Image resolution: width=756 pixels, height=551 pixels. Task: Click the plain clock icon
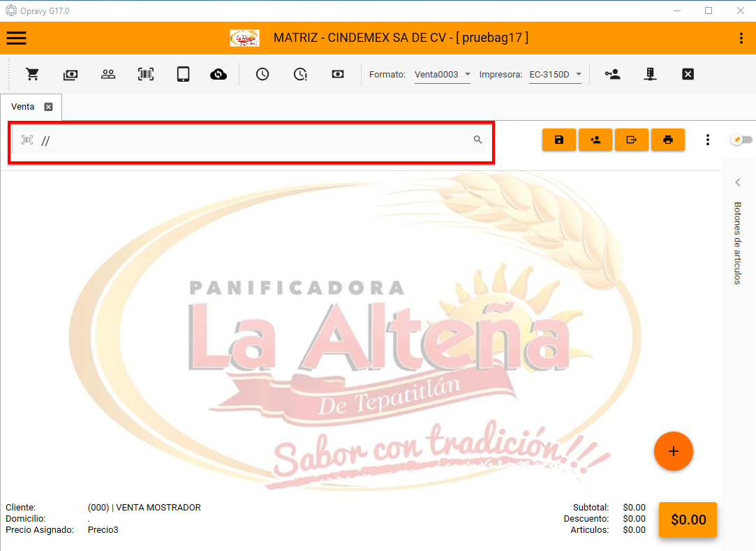click(262, 74)
